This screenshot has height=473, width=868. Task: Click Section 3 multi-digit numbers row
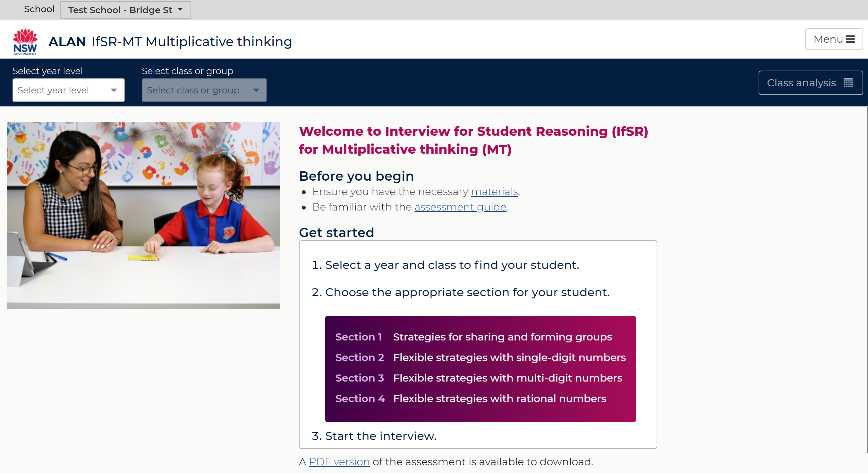[x=479, y=378]
